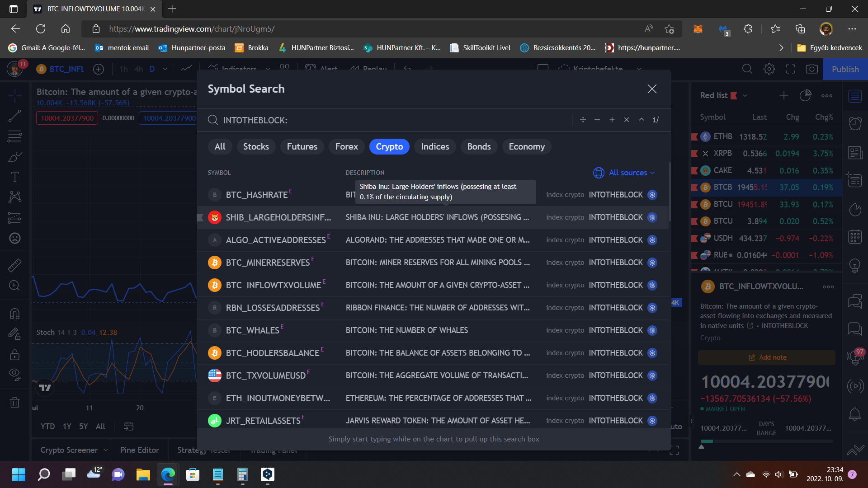
Task: Open notifications bell in right sidebar
Action: pyautogui.click(x=855, y=414)
